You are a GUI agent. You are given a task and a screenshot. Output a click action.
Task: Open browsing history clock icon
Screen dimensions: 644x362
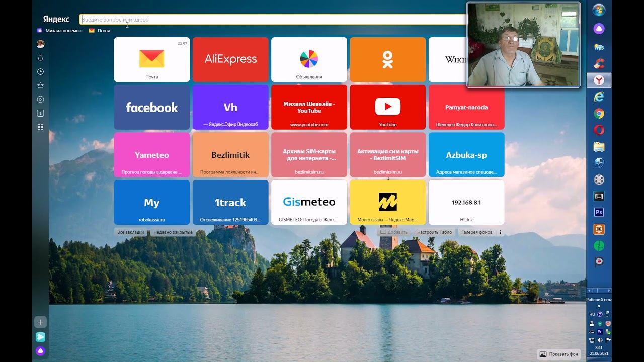pyautogui.click(x=41, y=72)
